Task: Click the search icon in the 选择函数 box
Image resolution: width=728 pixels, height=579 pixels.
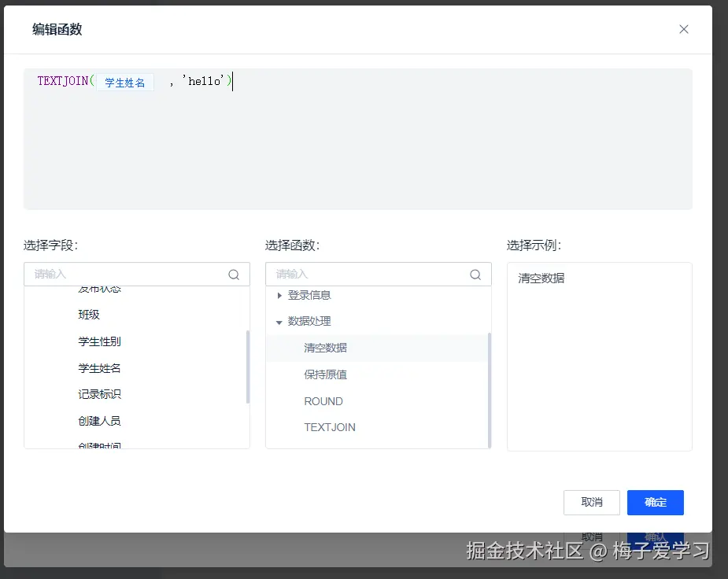Action: pyautogui.click(x=475, y=275)
